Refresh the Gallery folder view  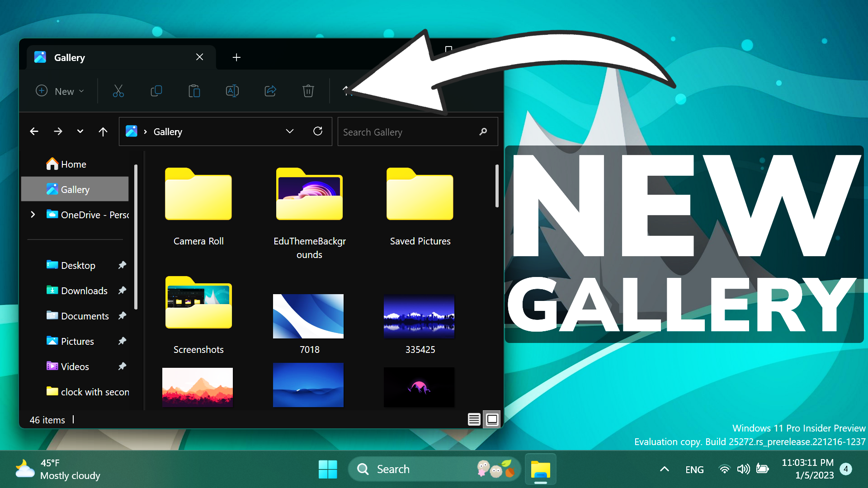tap(318, 131)
